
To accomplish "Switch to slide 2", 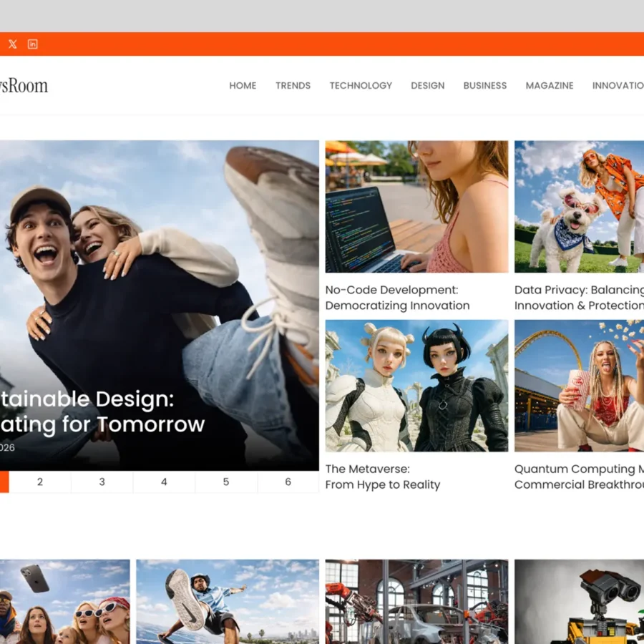I will (40, 482).
